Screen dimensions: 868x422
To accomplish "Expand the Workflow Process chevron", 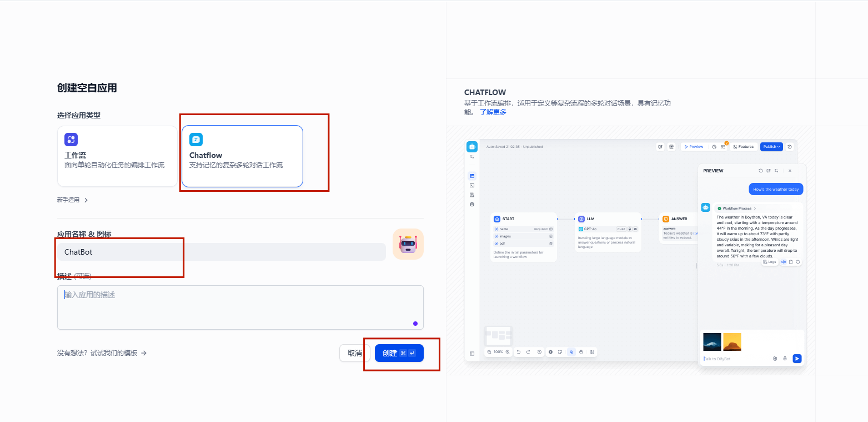I will tap(755, 208).
